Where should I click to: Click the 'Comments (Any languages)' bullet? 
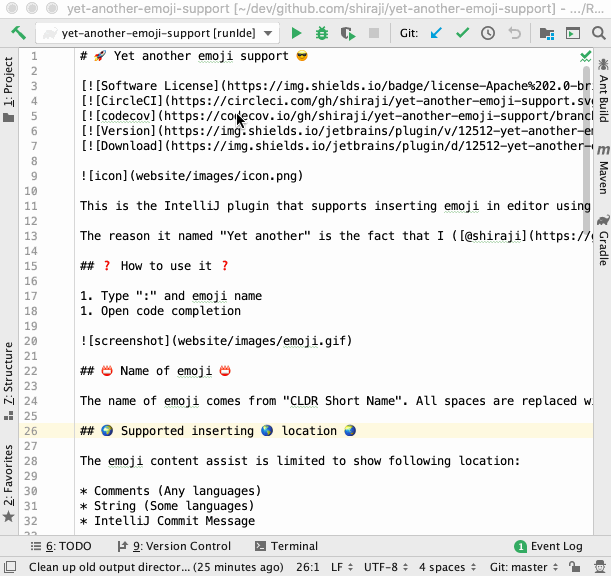pos(170,491)
